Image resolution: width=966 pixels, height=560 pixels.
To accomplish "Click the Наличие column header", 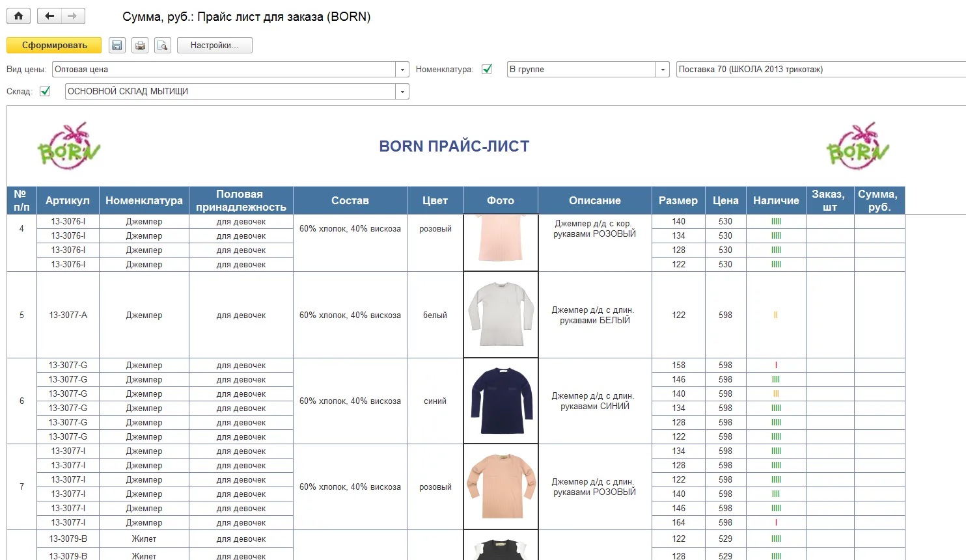I will [776, 200].
